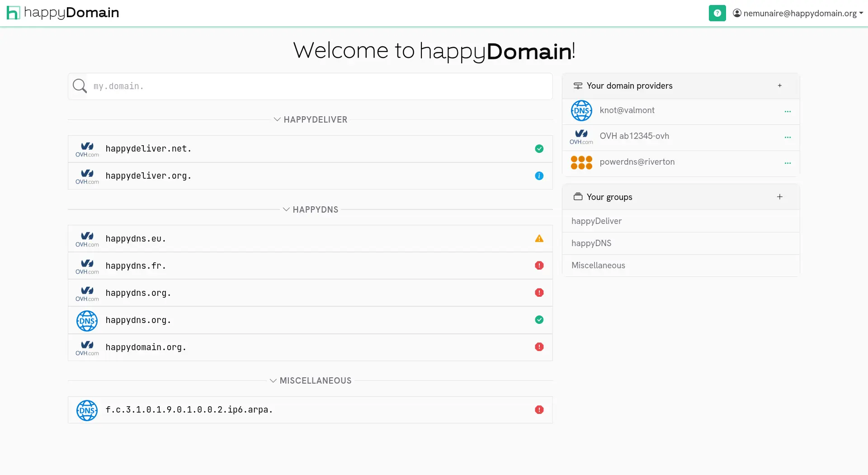
Task: Click the HAPPYDNS section title
Action: [x=316, y=209]
